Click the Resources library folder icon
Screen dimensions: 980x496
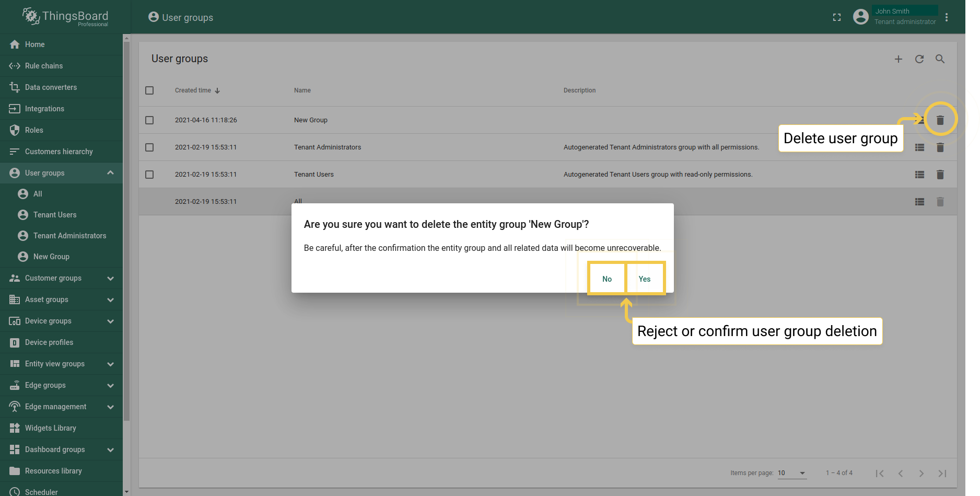(15, 471)
